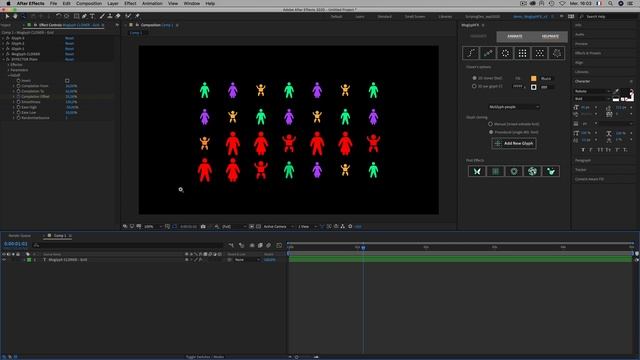Select the Brush tool
The width and height of the screenshot is (640, 360).
102,16
